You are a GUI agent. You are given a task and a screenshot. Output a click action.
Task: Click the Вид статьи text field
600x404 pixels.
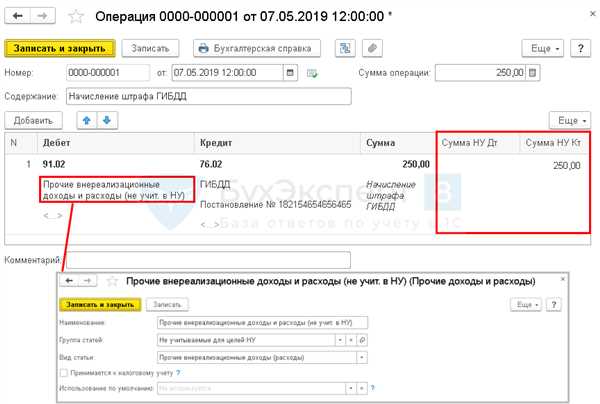point(257,357)
